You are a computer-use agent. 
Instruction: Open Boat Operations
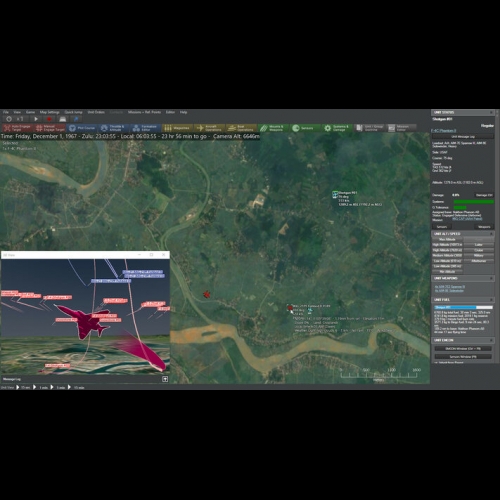(x=241, y=128)
